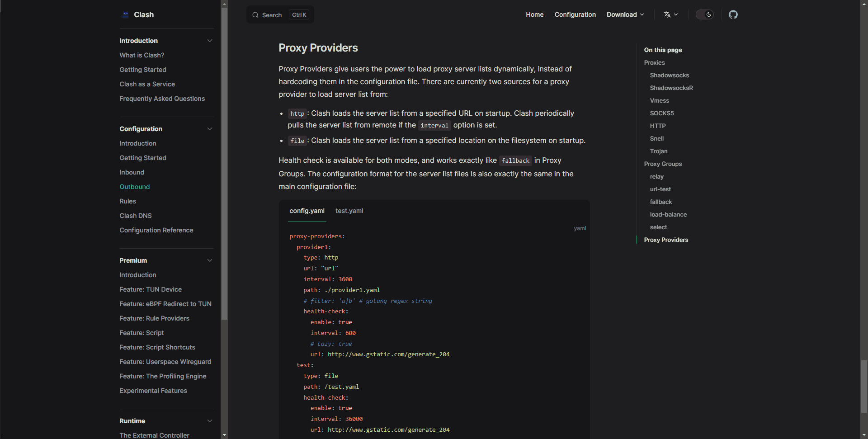Open the Feature: Script page

tap(142, 333)
